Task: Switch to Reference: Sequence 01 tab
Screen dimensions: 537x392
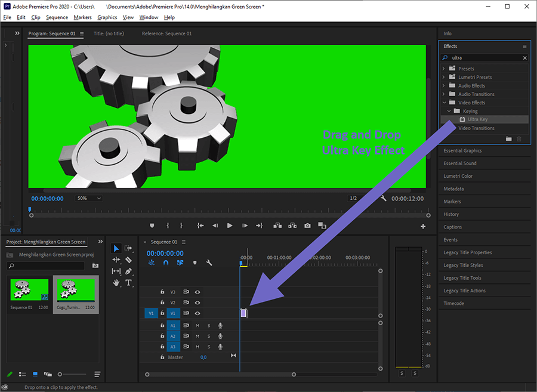Action: coord(167,33)
